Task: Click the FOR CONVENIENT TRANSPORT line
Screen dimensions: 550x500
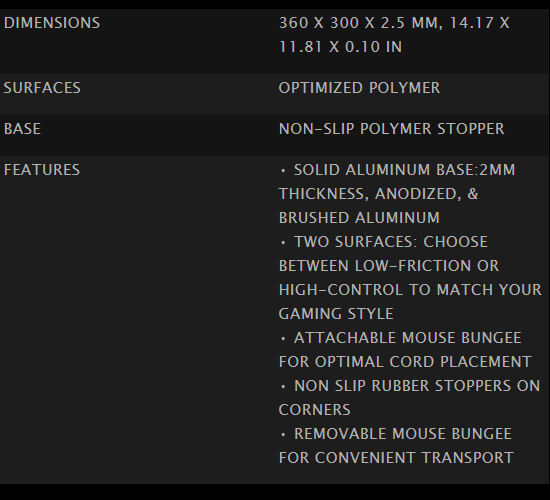Action: 396,458
